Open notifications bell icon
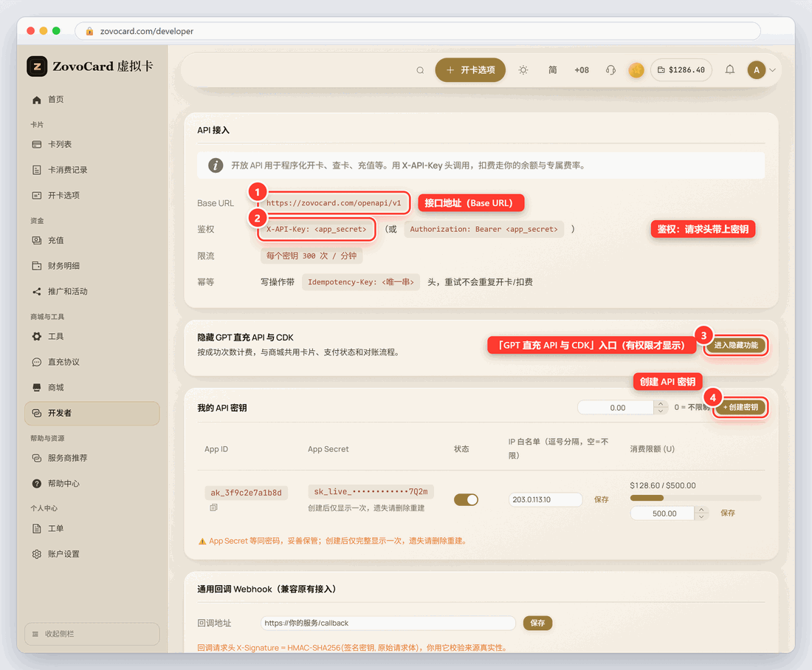812x670 pixels. click(729, 69)
